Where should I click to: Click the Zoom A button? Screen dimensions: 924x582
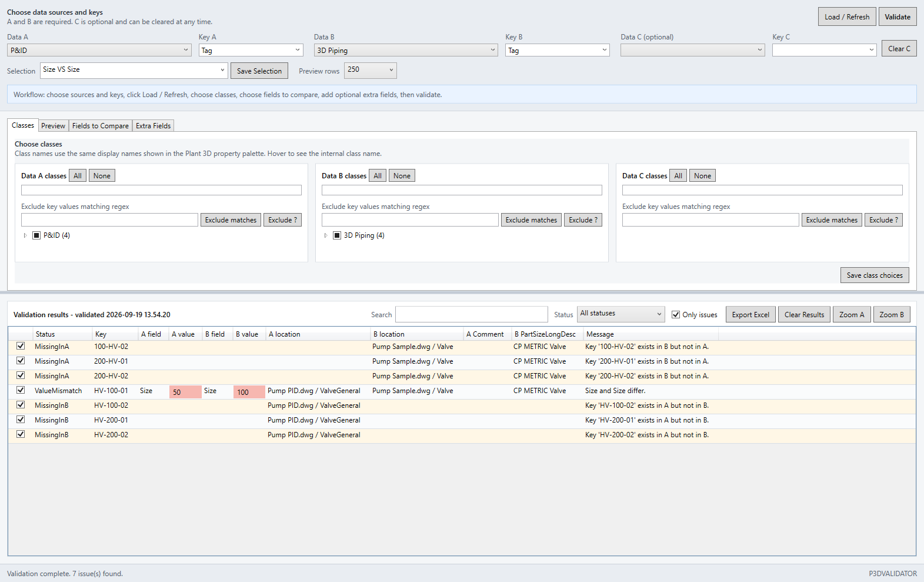coord(852,314)
